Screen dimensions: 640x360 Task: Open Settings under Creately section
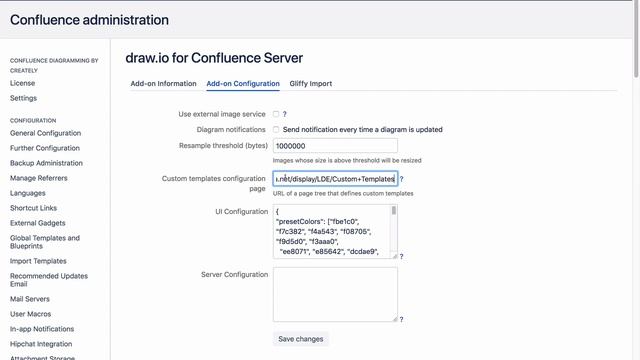(23, 98)
